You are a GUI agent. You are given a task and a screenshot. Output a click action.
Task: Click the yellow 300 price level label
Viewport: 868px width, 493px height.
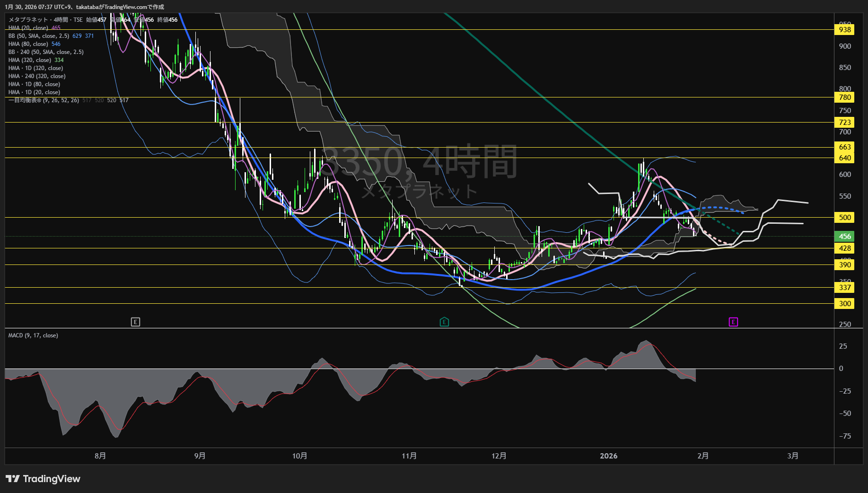point(845,304)
